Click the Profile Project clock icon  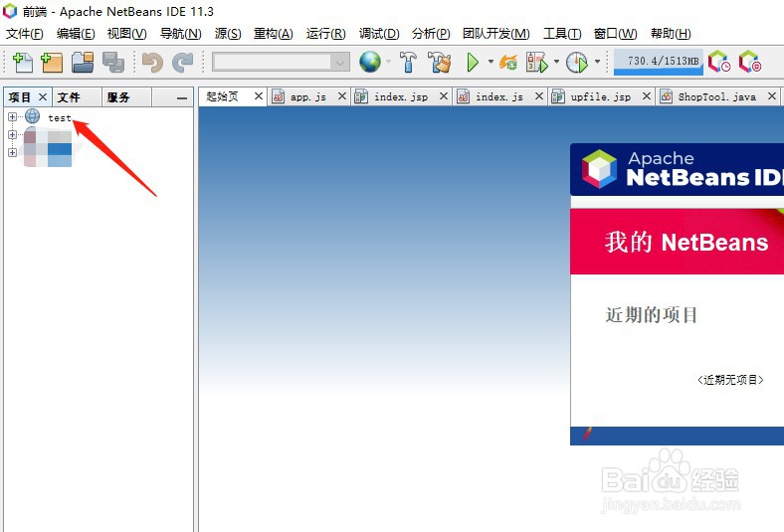click(x=577, y=63)
